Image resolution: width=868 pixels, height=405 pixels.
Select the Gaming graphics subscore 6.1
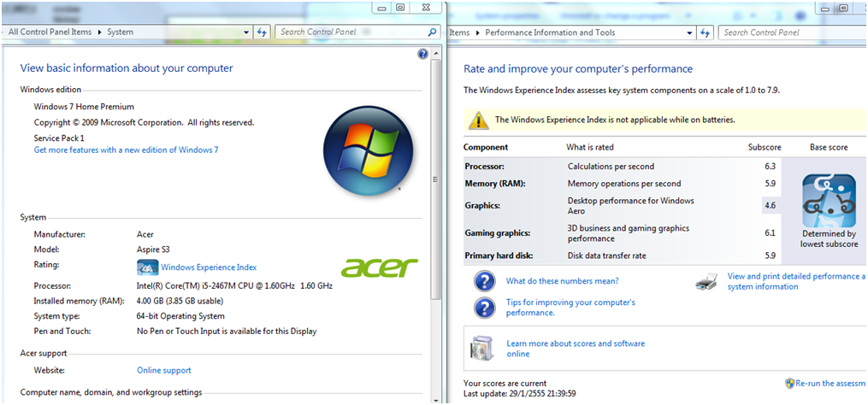(x=770, y=233)
